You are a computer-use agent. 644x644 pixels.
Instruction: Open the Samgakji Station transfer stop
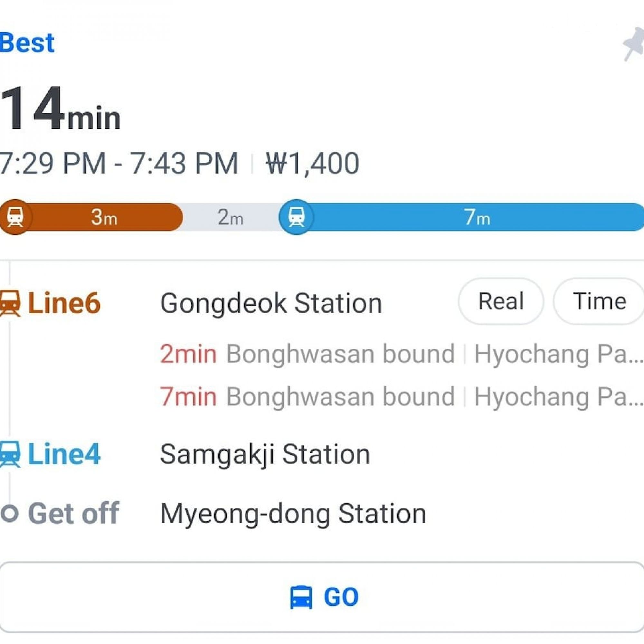click(265, 454)
